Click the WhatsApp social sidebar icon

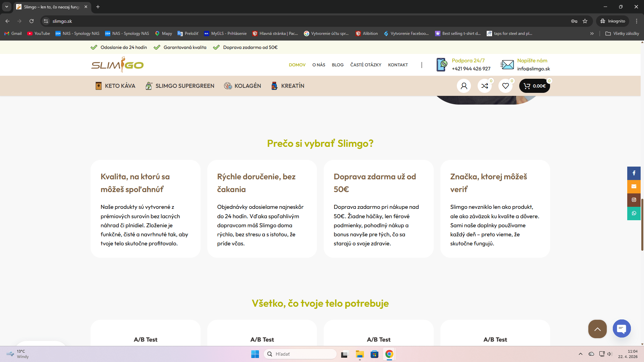634,213
